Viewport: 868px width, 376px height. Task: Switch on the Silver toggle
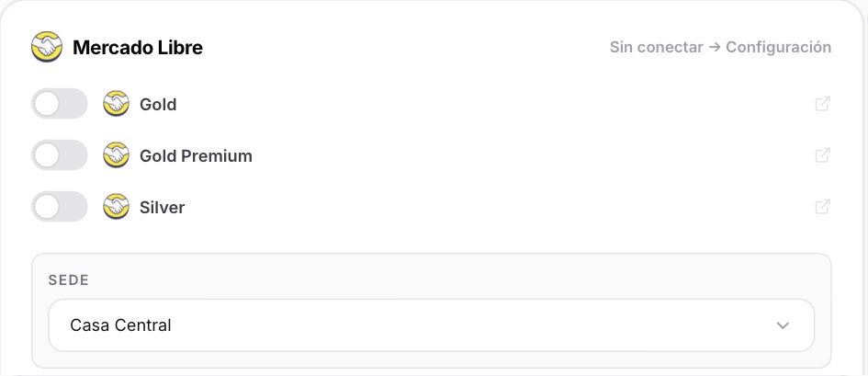coord(59,207)
